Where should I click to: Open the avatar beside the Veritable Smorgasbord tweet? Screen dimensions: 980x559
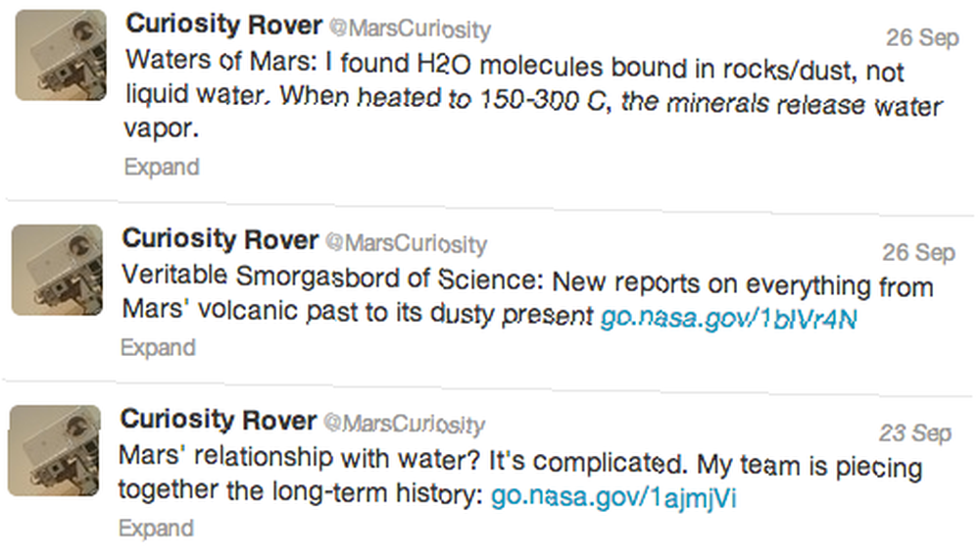57,270
